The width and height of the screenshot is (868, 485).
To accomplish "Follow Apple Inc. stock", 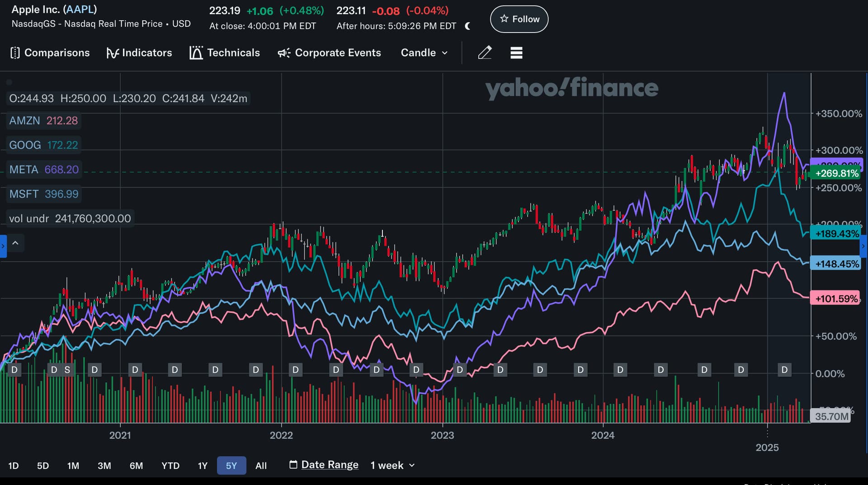I will pos(519,19).
